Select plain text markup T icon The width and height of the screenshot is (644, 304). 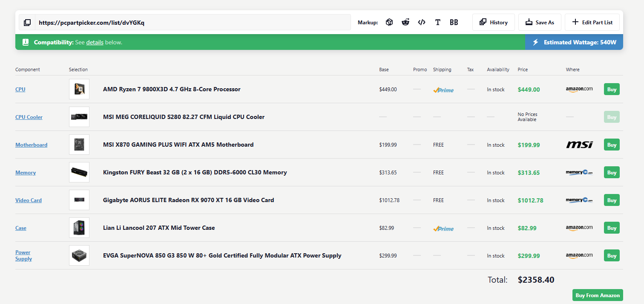coord(438,22)
